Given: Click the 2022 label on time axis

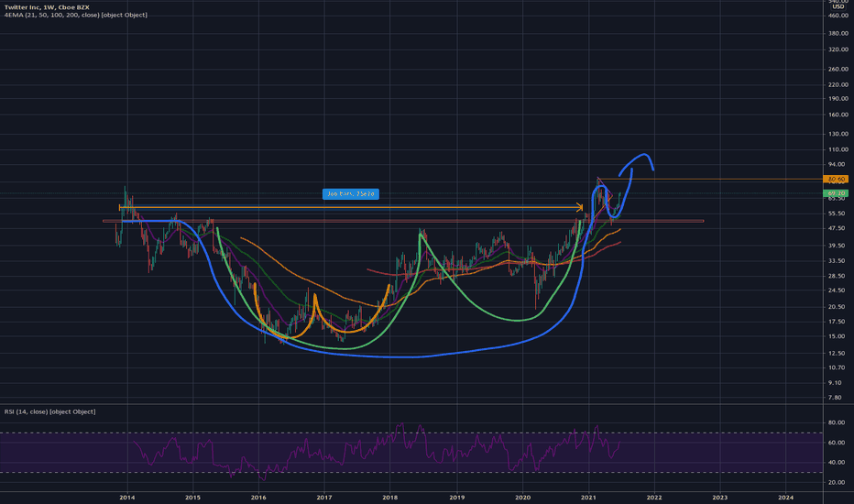Looking at the screenshot, I should click(654, 497).
